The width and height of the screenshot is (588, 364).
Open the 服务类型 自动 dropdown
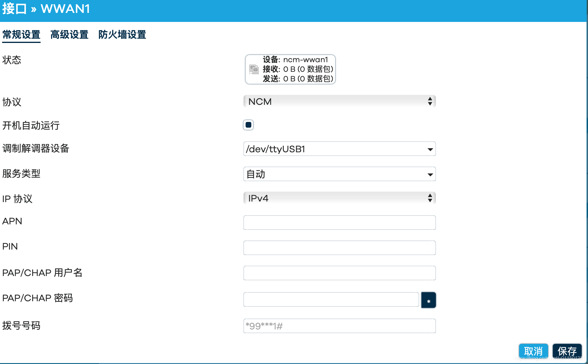coord(339,174)
